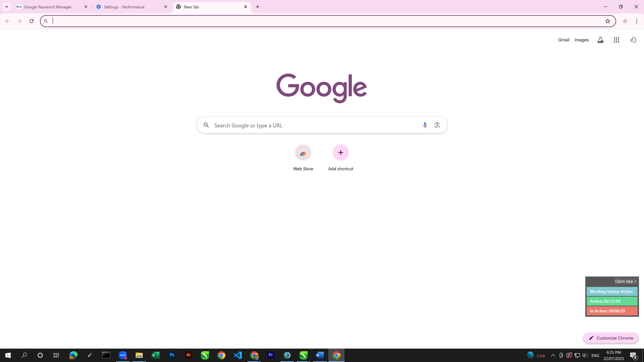Open the Google account avatar on page
The height and width of the screenshot is (362, 644).
(x=633, y=40)
